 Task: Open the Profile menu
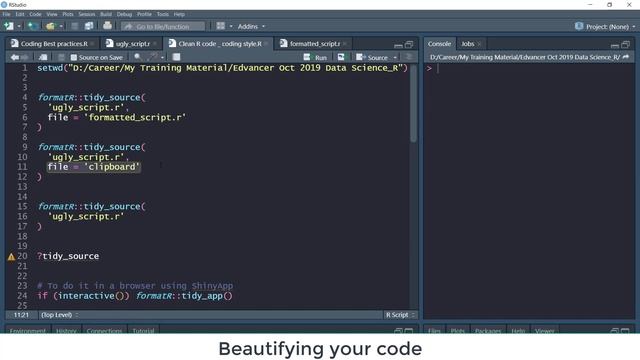click(144, 14)
